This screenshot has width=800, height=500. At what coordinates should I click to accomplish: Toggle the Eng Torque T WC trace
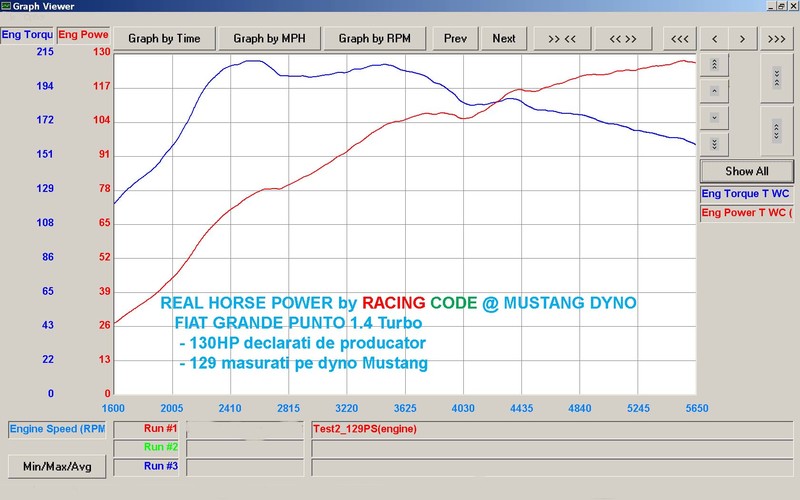tap(746, 194)
